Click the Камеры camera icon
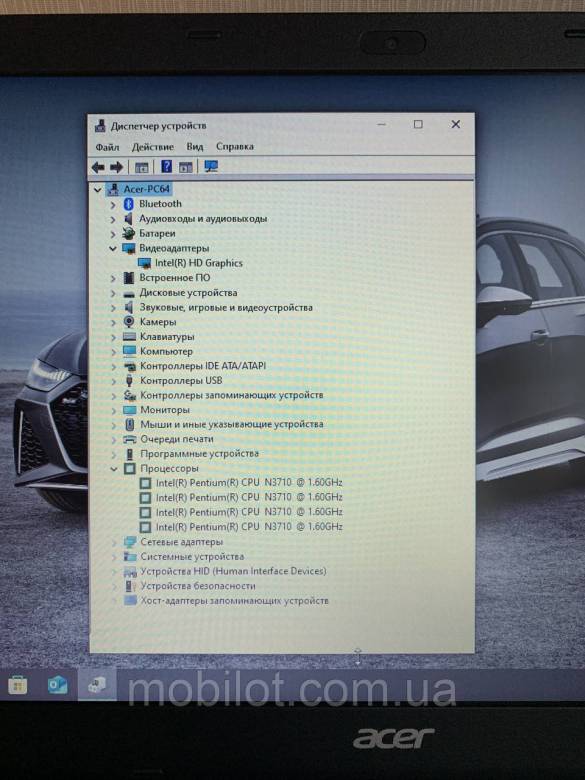585x780 pixels. click(x=129, y=322)
